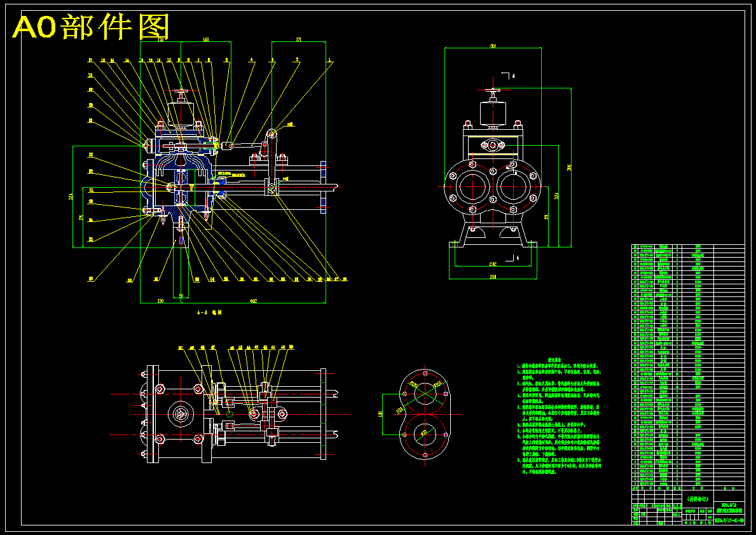Pick the 50 dimension under the outlet pipe
This screenshot has height=535, width=756.
click(x=181, y=296)
